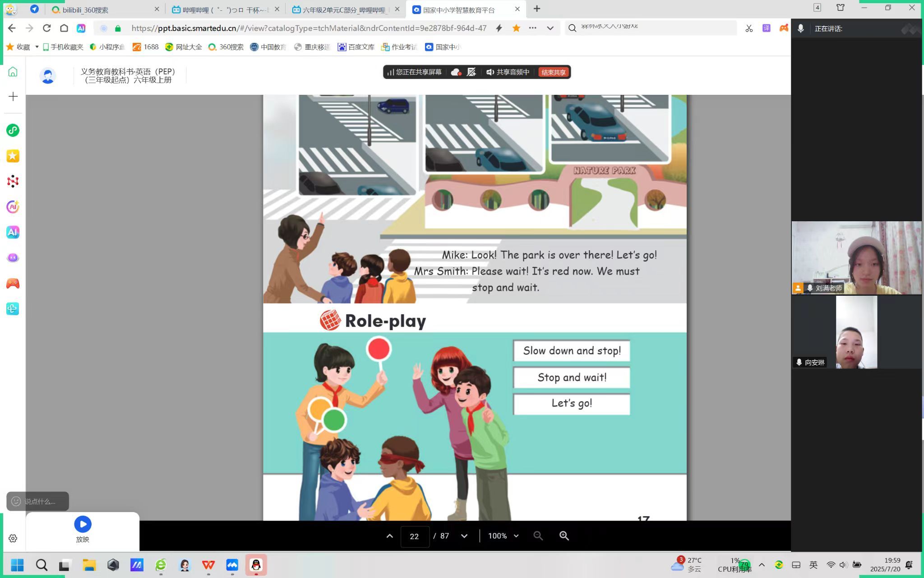Click the 结束共享 button
Image resolution: width=924 pixels, height=578 pixels.
[553, 72]
